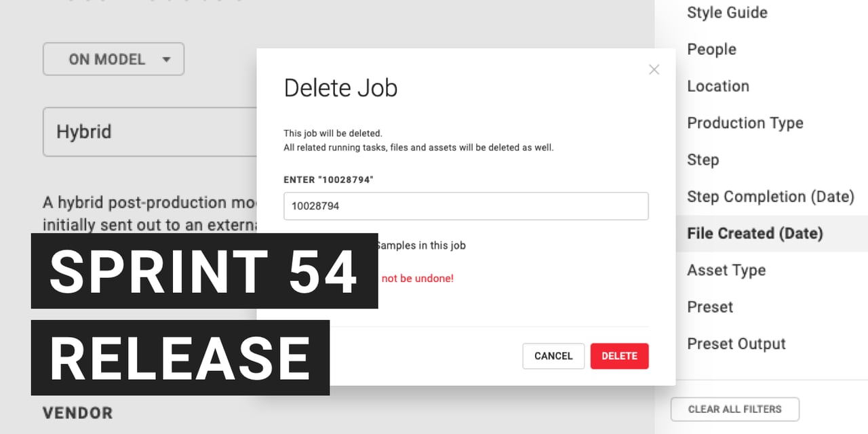Open the Asset Type filter
This screenshot has width=868, height=434.
click(x=726, y=270)
